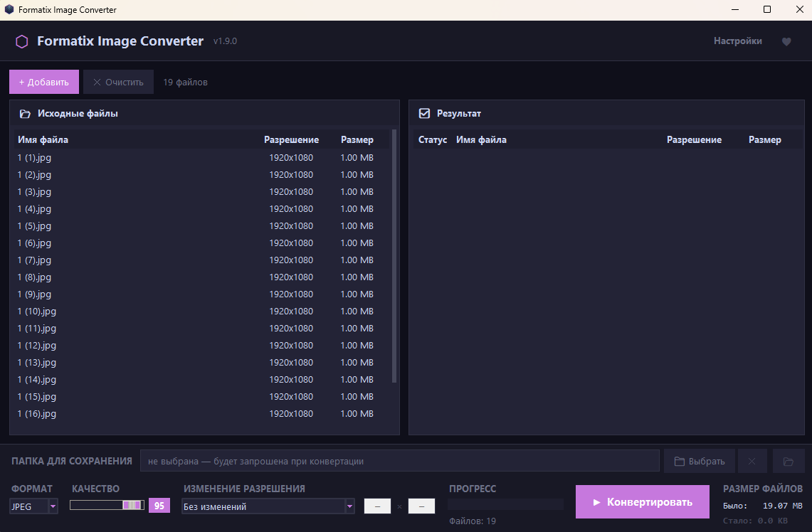Screen dimensions: 812x532
Task: Select file 1 (13).jpg
Action: [203, 362]
